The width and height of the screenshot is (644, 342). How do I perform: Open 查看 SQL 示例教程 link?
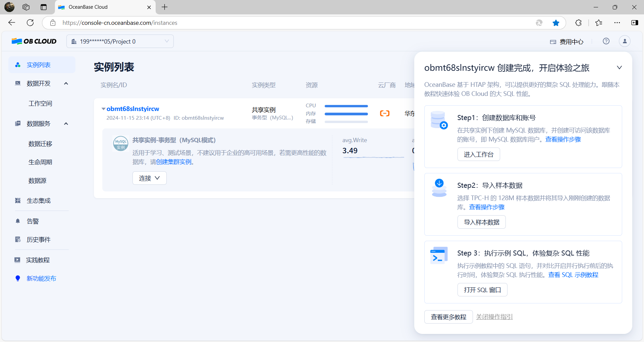click(x=573, y=275)
